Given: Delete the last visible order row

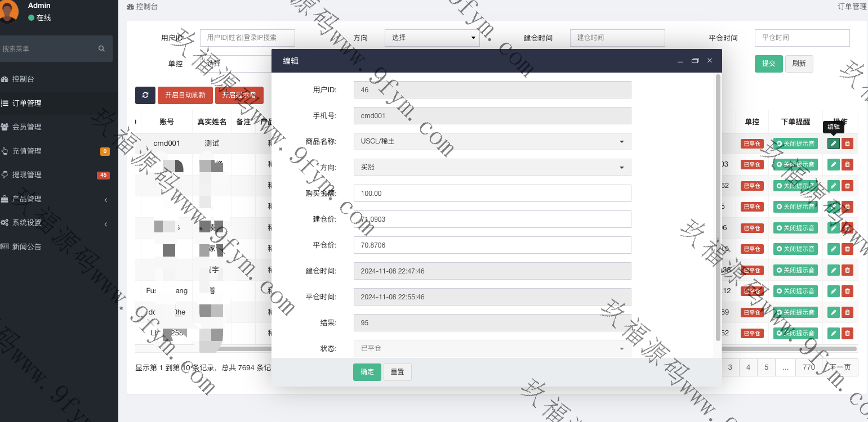Looking at the screenshot, I should [847, 333].
